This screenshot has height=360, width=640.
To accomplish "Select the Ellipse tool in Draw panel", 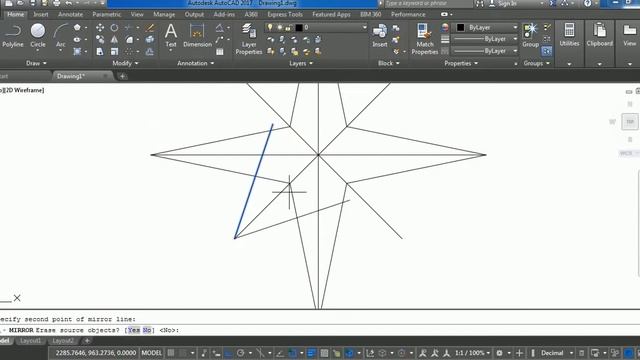I will click(x=77, y=40).
